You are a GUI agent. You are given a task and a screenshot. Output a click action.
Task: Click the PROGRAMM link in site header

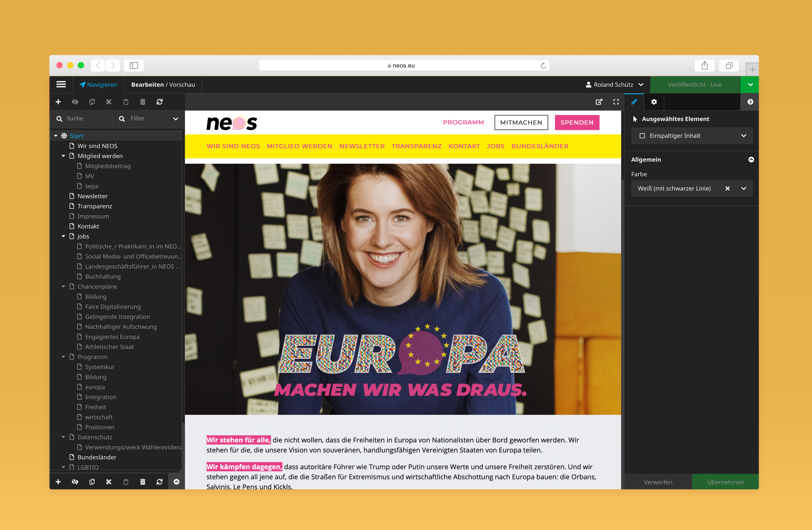[463, 122]
